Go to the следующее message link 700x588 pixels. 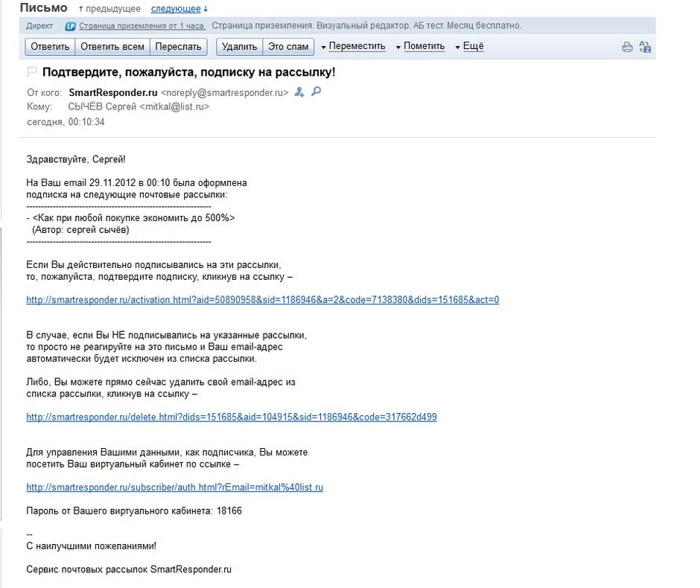176,9
